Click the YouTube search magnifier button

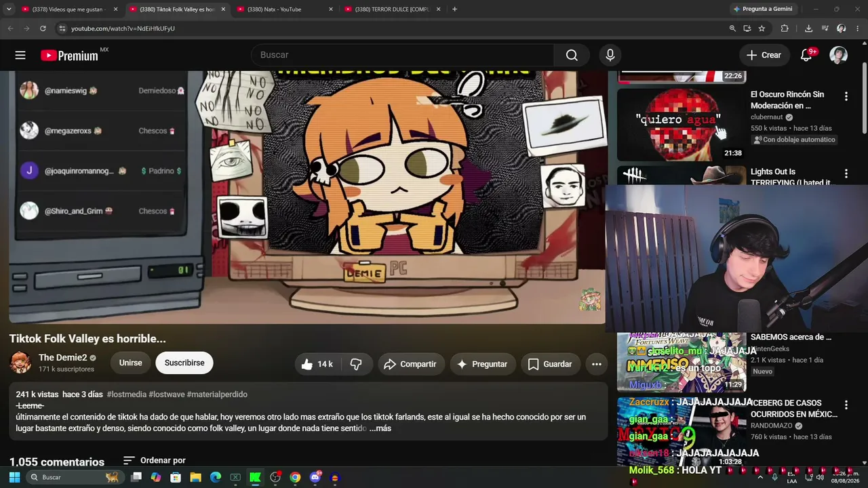point(572,55)
